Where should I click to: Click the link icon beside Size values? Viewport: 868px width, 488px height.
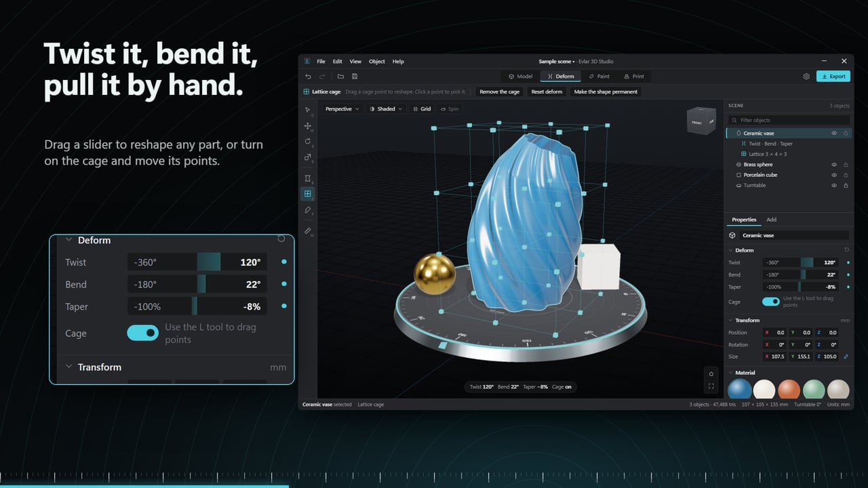click(x=846, y=357)
